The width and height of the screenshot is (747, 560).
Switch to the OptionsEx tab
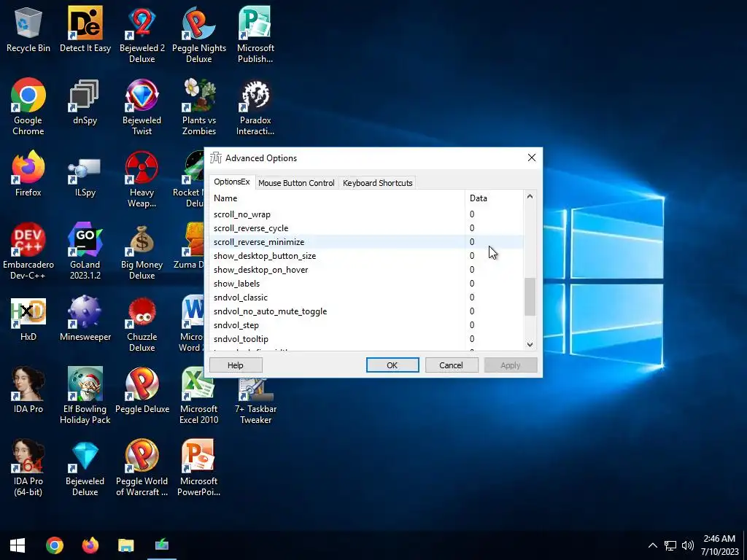tap(231, 182)
